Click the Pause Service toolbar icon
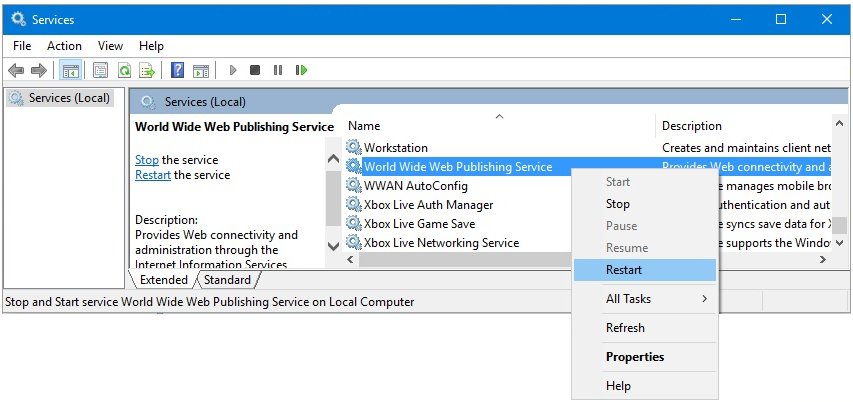The image size is (853, 402). pyautogui.click(x=278, y=70)
